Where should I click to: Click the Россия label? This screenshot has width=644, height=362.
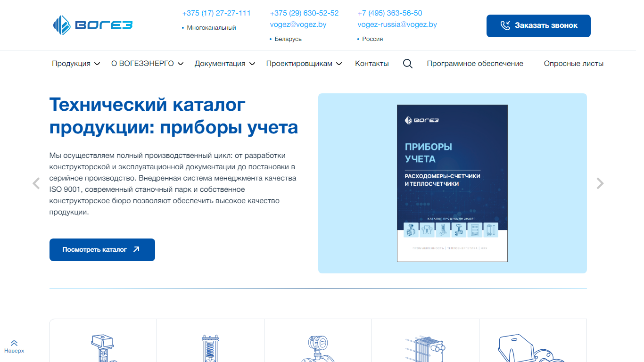point(372,39)
